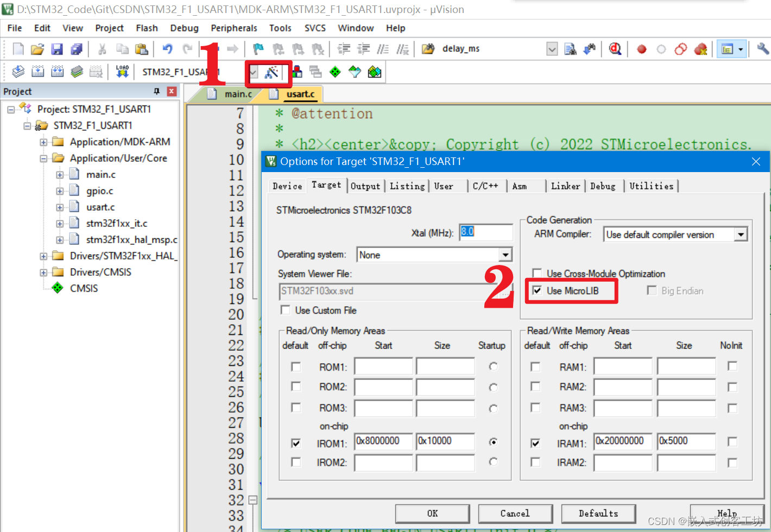Open the Flash menu
Image resolution: width=771 pixels, height=532 pixels.
147,28
